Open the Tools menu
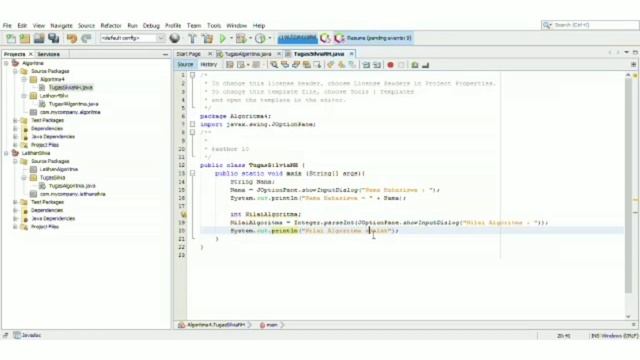This screenshot has width=640, height=360. tap(213, 25)
